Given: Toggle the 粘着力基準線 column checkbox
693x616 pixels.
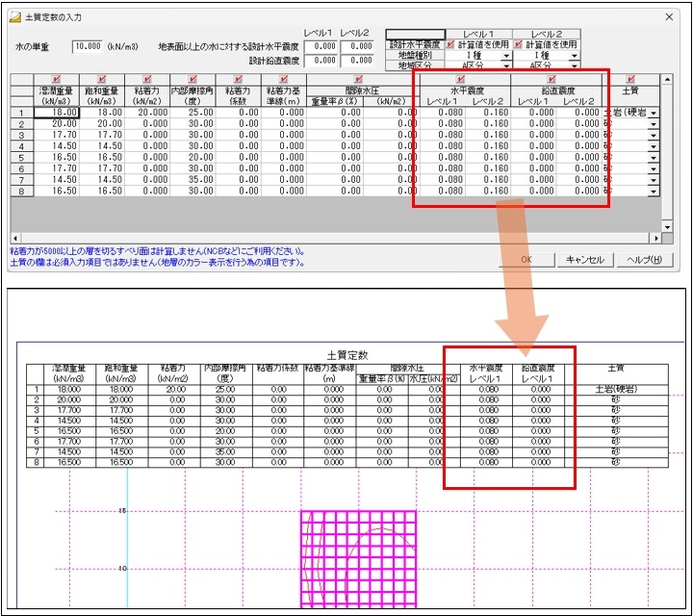Looking at the screenshot, I should click(x=284, y=79).
